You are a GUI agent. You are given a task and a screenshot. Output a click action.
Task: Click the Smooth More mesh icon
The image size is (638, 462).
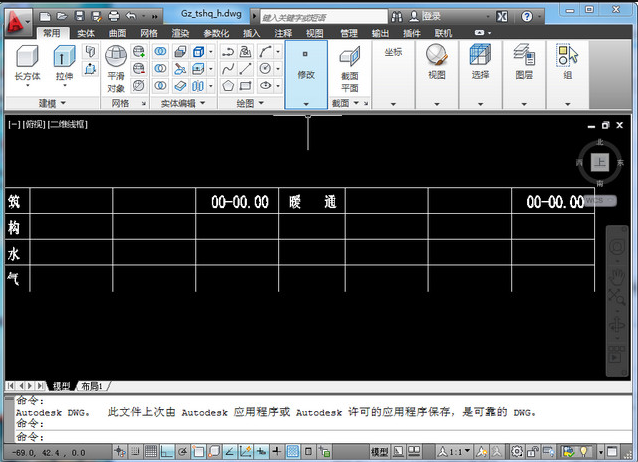[139, 52]
